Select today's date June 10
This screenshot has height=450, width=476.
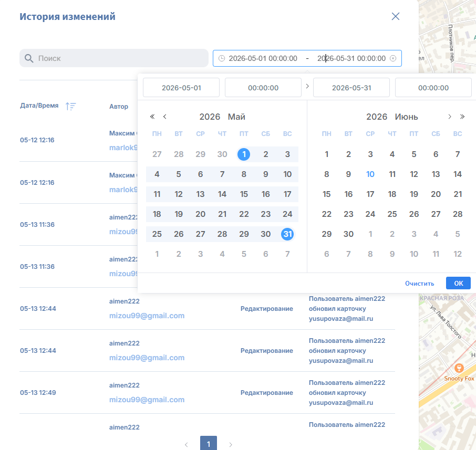click(x=370, y=174)
